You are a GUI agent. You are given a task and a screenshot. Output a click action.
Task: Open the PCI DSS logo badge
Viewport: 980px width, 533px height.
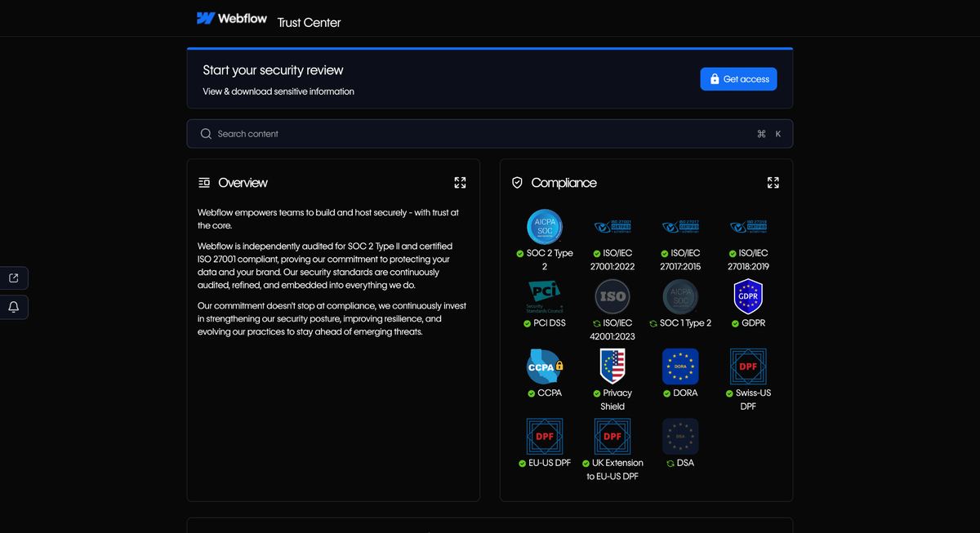[x=545, y=297]
